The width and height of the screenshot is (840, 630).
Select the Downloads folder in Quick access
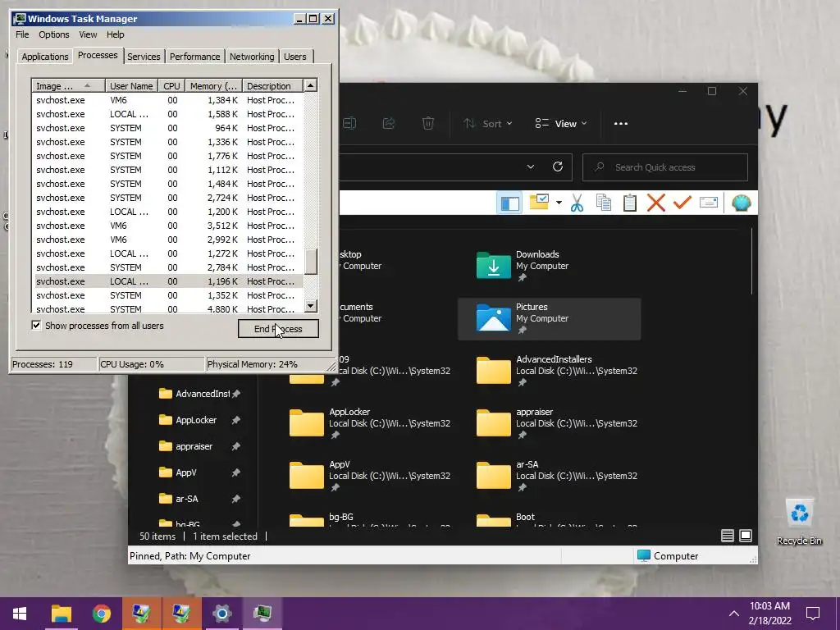pos(549,265)
